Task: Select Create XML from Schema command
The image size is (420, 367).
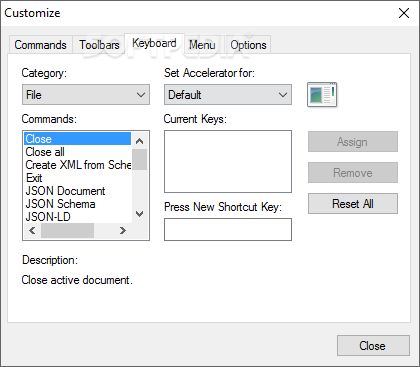Action: pos(78,165)
